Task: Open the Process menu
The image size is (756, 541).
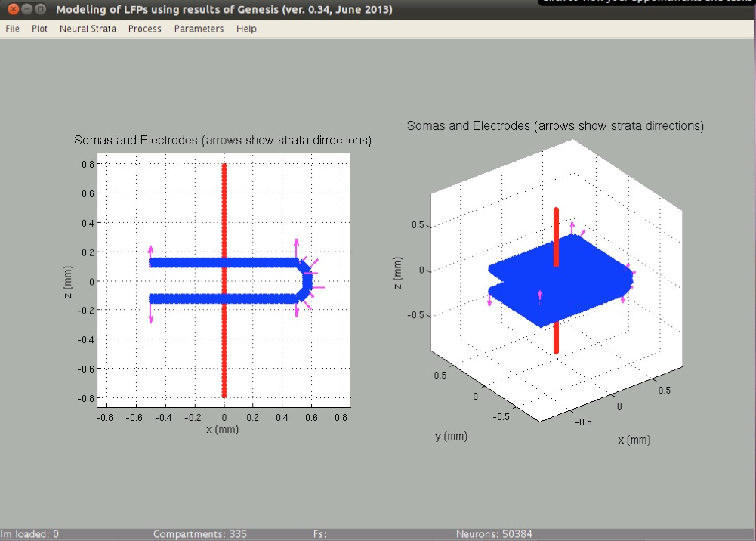Action: coord(144,29)
